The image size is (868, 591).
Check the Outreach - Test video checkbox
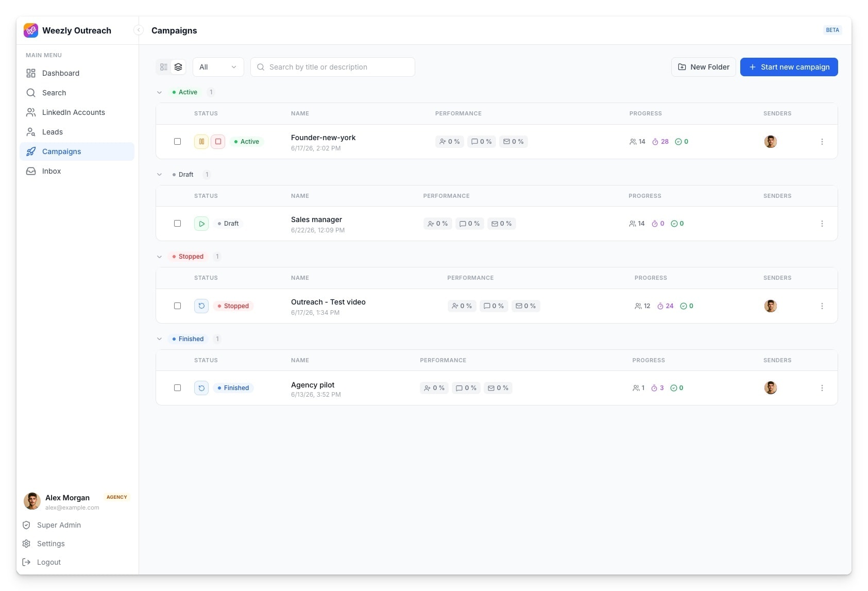pyautogui.click(x=177, y=306)
